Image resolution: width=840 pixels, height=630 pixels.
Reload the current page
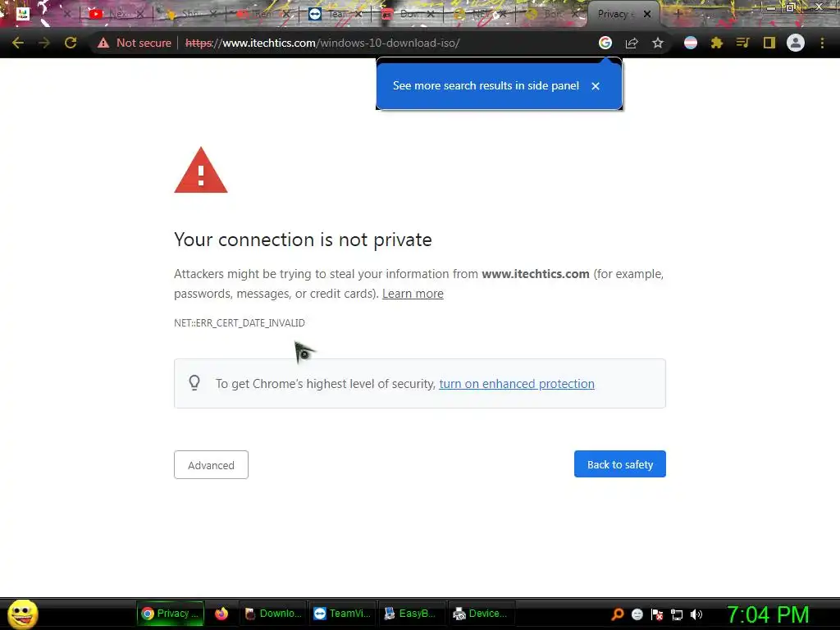(71, 43)
